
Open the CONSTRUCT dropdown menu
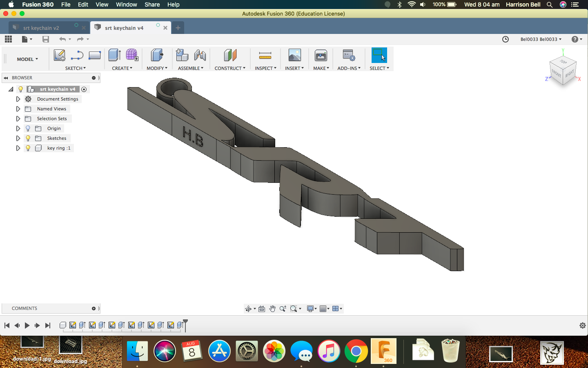pyautogui.click(x=230, y=68)
